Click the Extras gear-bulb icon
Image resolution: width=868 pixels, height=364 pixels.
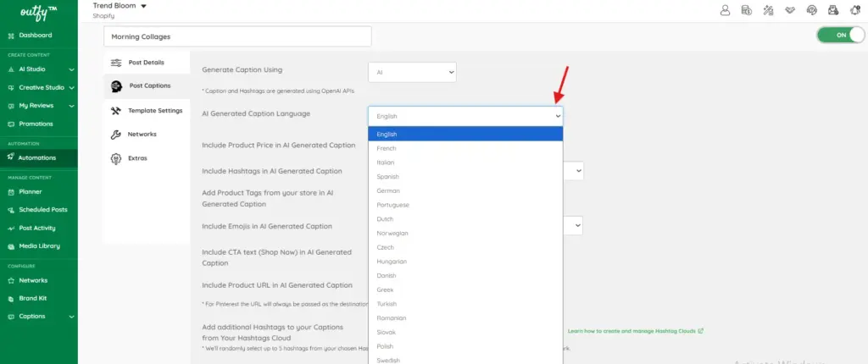(x=116, y=159)
